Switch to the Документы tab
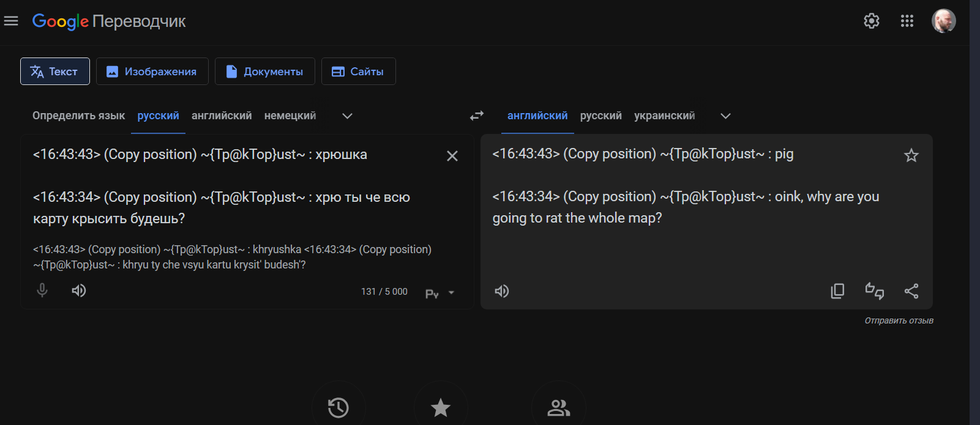 click(264, 72)
